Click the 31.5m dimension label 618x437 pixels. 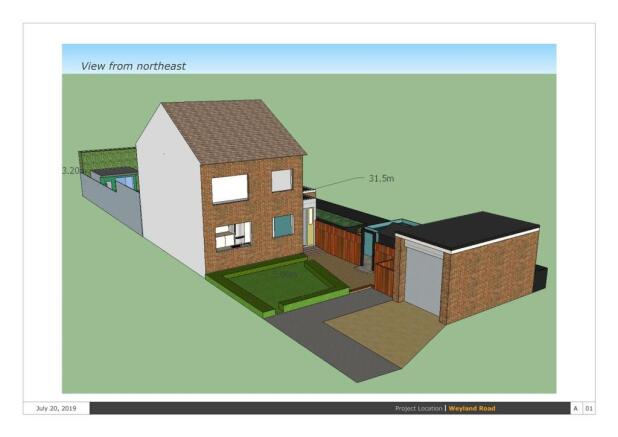pyautogui.click(x=381, y=179)
